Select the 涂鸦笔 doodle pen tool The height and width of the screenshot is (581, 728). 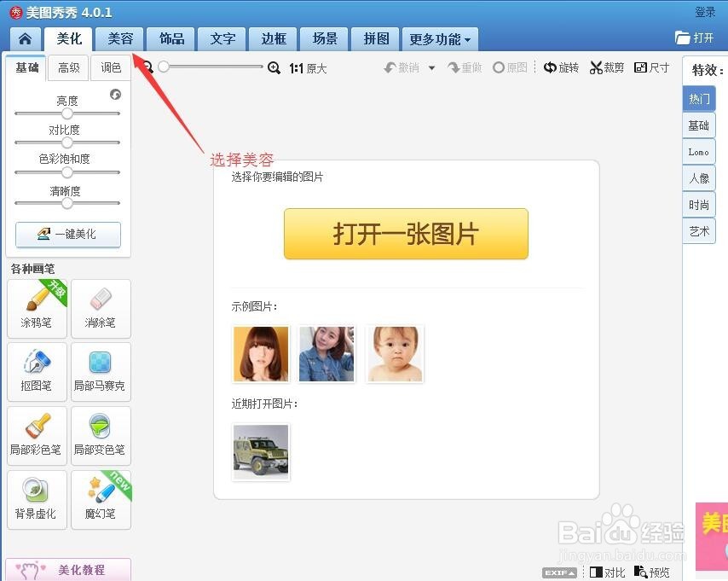38,309
